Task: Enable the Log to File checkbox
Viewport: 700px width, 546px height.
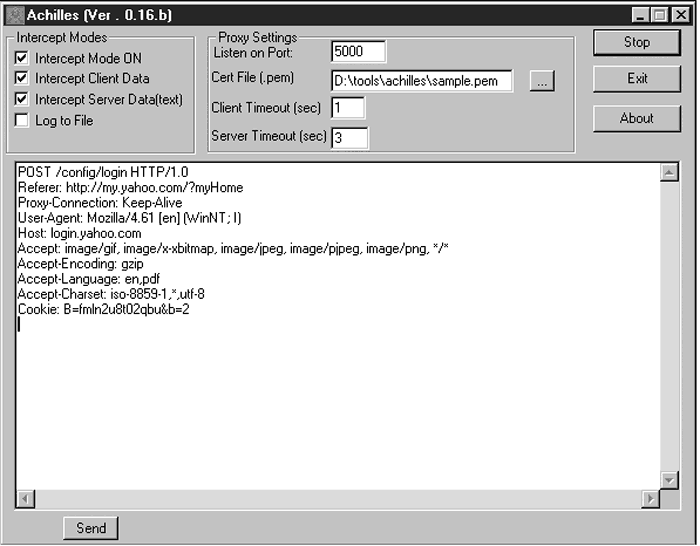Action: [x=21, y=120]
